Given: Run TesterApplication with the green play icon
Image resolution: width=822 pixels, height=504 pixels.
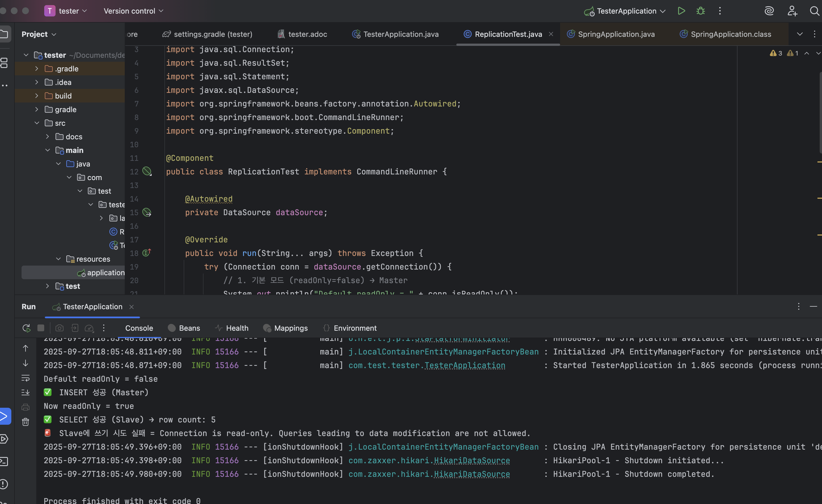Looking at the screenshot, I should pyautogui.click(x=681, y=11).
